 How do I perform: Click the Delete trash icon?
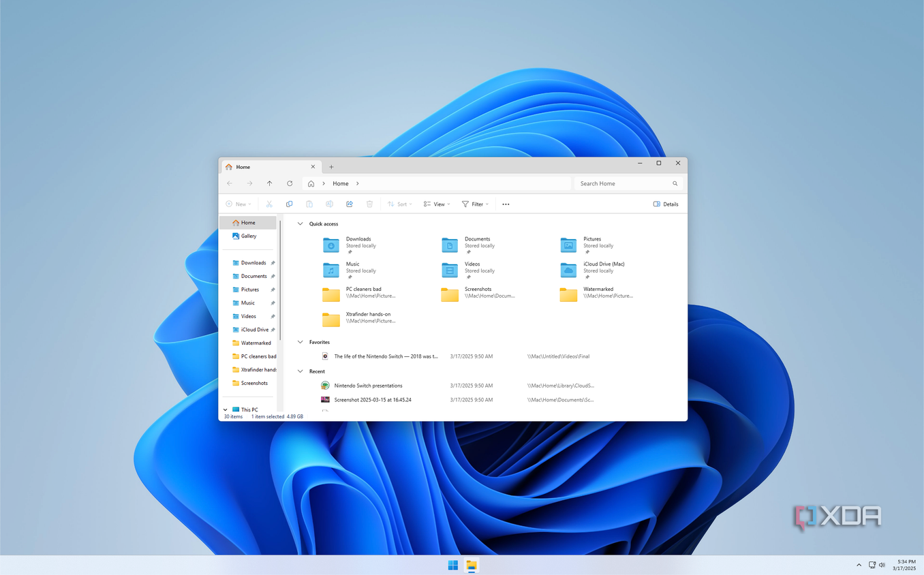[x=369, y=204]
